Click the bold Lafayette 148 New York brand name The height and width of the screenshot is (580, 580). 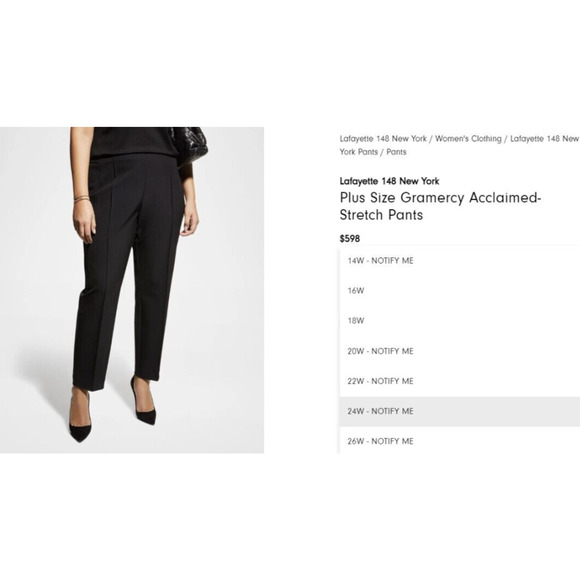click(x=389, y=181)
